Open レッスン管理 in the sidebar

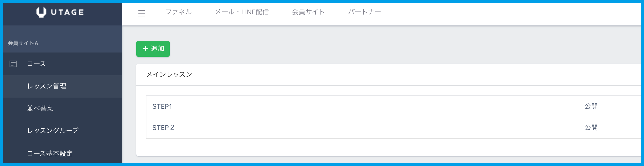(x=47, y=86)
